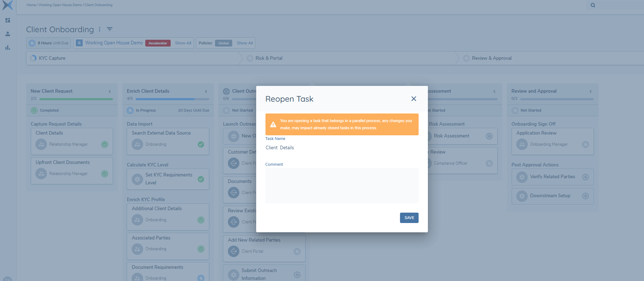The image size is (644, 281).
Task: Click Application Review Onboarding Manager avatar
Action: tap(522, 144)
